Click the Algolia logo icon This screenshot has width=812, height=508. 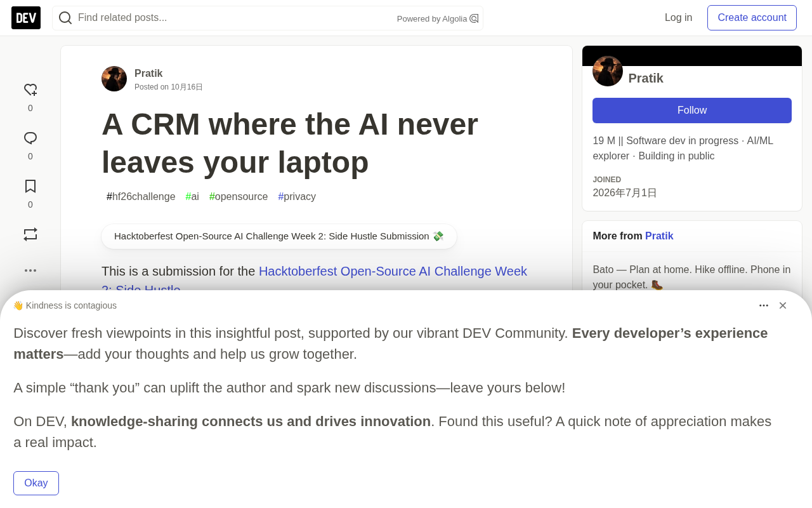point(474,18)
